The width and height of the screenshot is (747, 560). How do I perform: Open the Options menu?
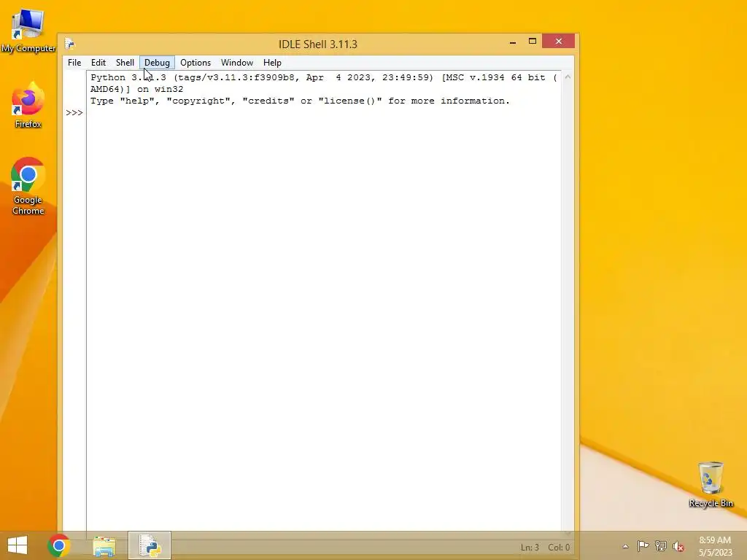[x=196, y=63]
